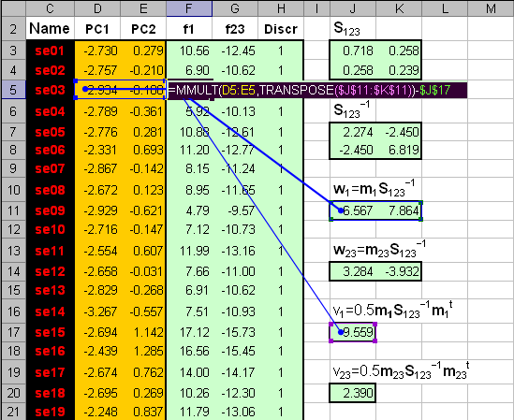Select row 17 header
The height and width of the screenshot is (420, 514).
(13, 332)
